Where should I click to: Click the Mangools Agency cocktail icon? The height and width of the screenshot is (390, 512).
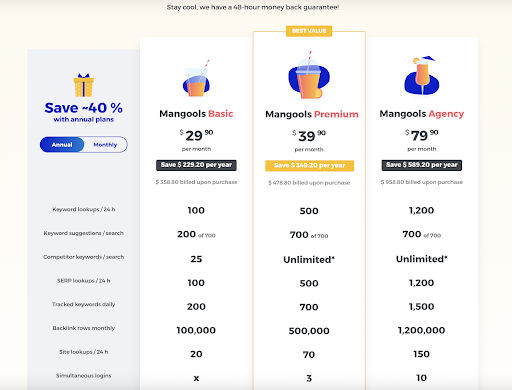pyautogui.click(x=422, y=76)
